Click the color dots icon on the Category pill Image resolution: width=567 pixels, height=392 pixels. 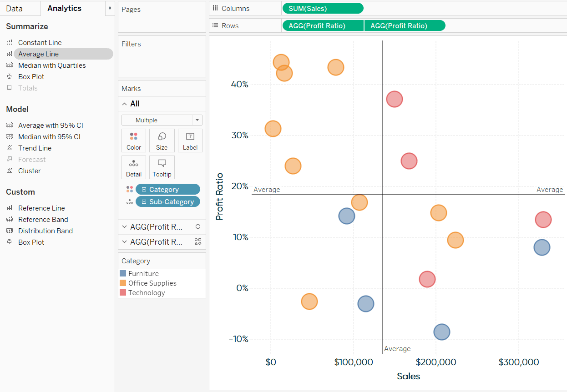(x=130, y=189)
